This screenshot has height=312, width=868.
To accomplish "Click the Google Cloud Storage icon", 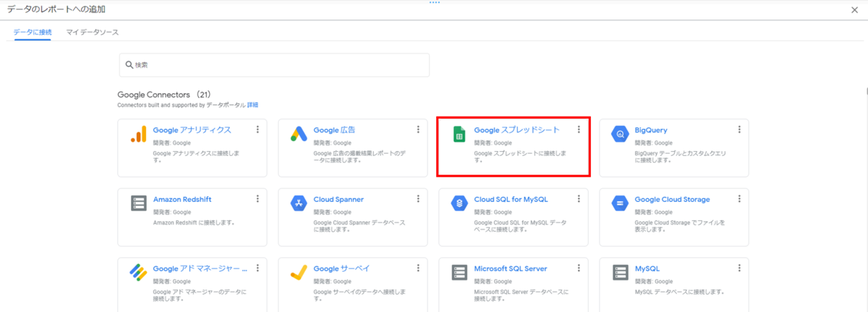I will click(x=620, y=203).
